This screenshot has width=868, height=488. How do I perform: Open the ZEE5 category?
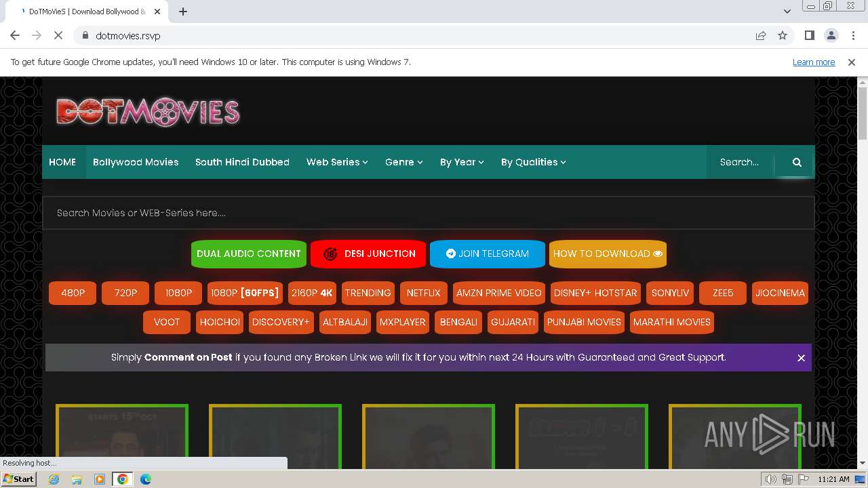click(x=723, y=293)
